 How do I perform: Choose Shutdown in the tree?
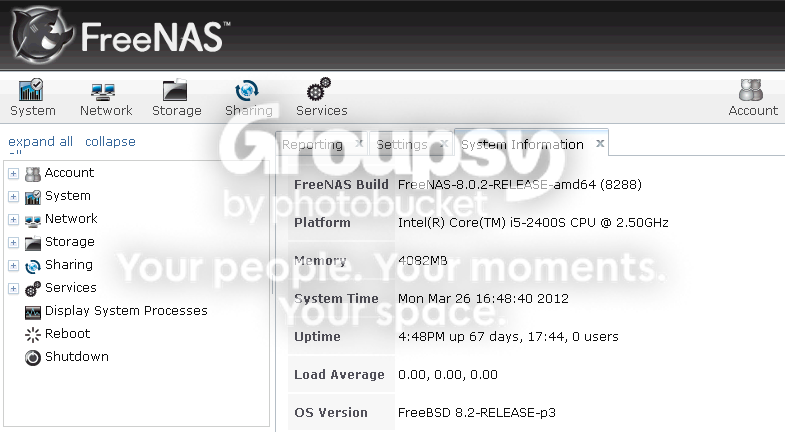point(77,357)
